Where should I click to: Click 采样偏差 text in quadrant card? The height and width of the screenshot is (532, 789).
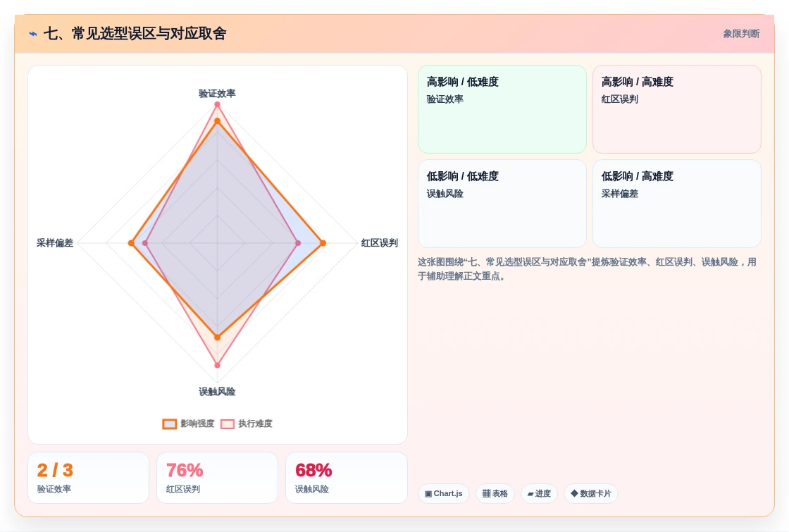pos(619,194)
